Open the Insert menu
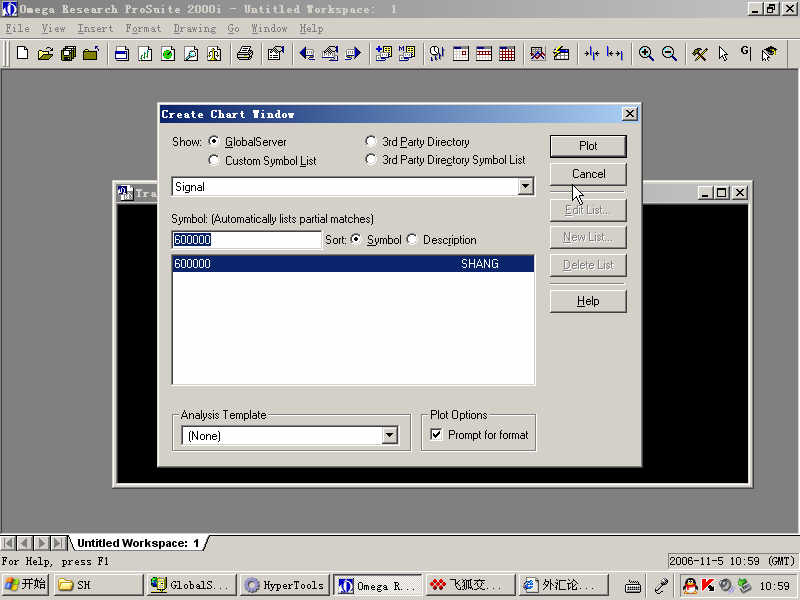The image size is (800, 600). (95, 29)
